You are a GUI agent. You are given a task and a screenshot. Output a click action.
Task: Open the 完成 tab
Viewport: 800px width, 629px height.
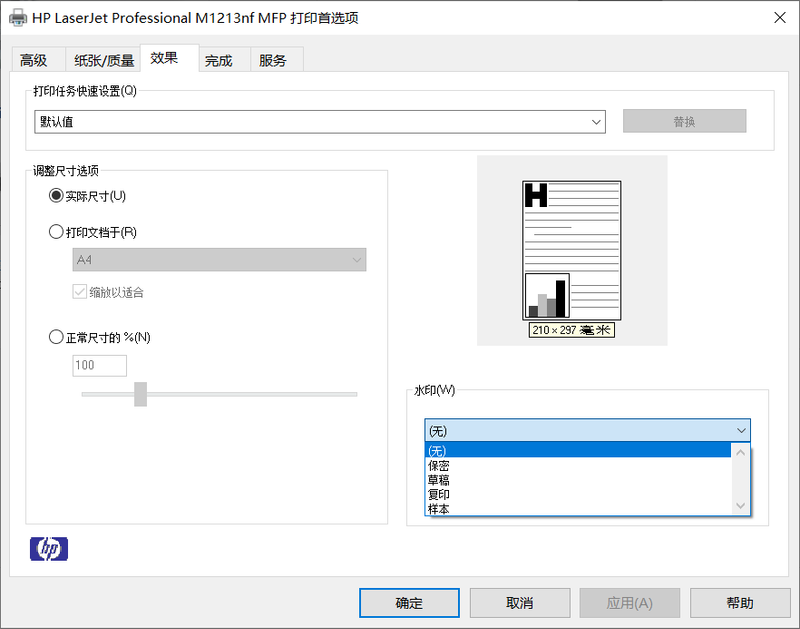click(218, 60)
